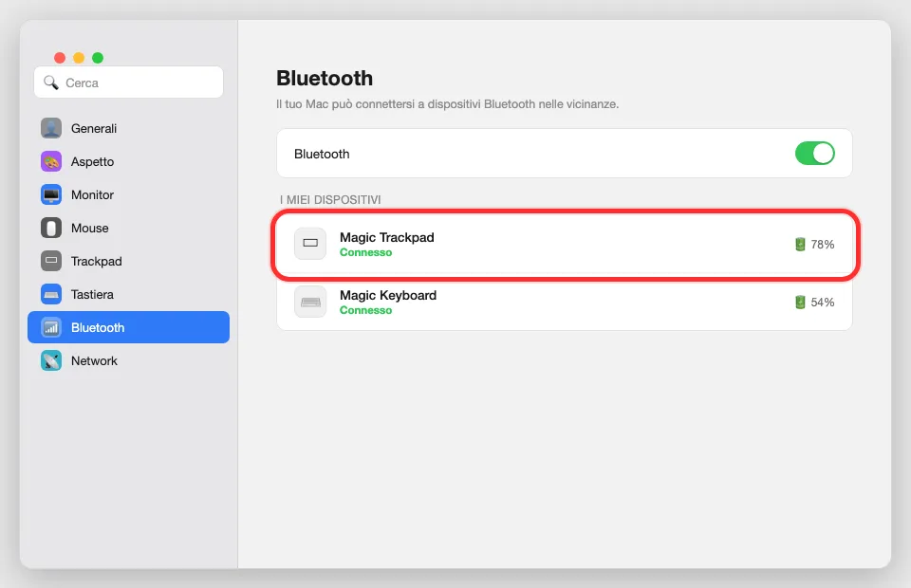911x588 pixels.
Task: Focus the Cerca search field
Action: [x=128, y=83]
